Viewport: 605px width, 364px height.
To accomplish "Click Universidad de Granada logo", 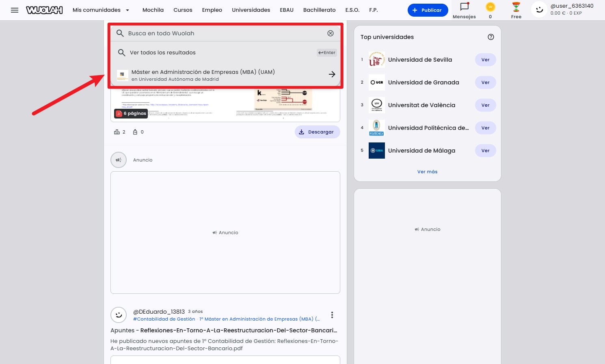I will 376,82.
